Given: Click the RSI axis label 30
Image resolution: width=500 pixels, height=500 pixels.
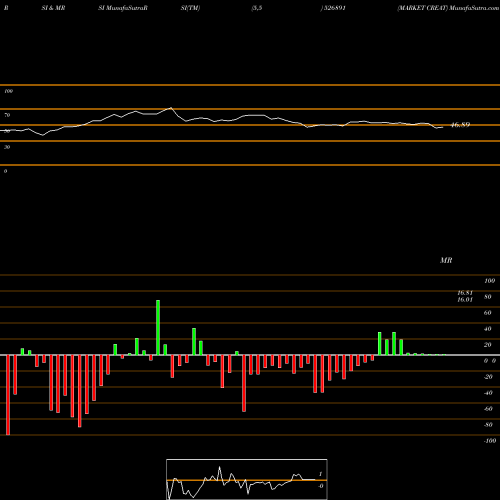Looking at the screenshot, I should (x=7, y=147).
